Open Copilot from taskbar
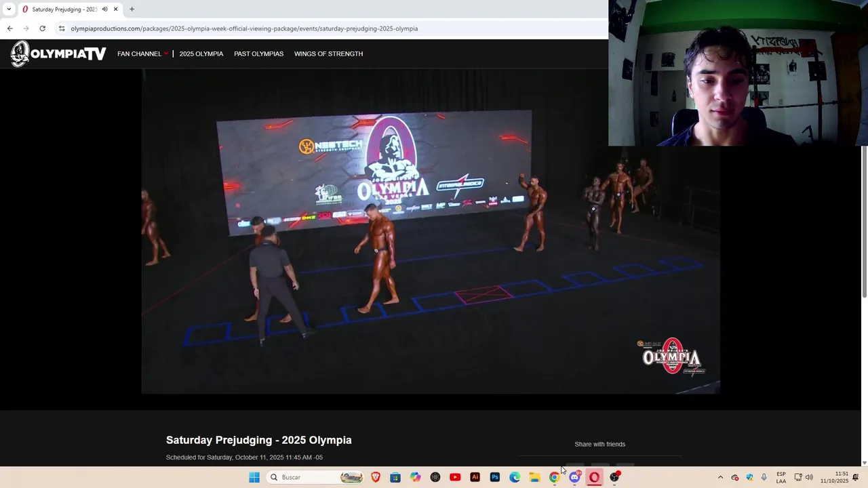 click(x=415, y=477)
